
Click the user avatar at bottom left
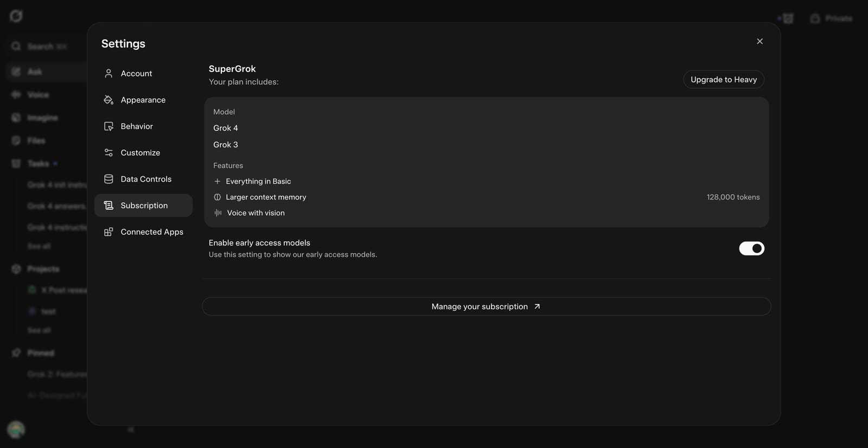16,430
